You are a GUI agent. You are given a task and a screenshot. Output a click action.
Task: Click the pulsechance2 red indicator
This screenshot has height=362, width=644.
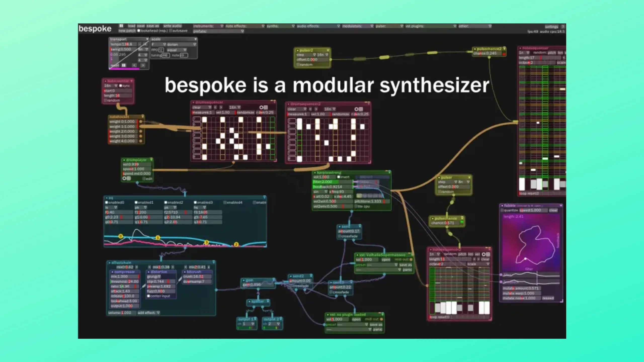504,54
